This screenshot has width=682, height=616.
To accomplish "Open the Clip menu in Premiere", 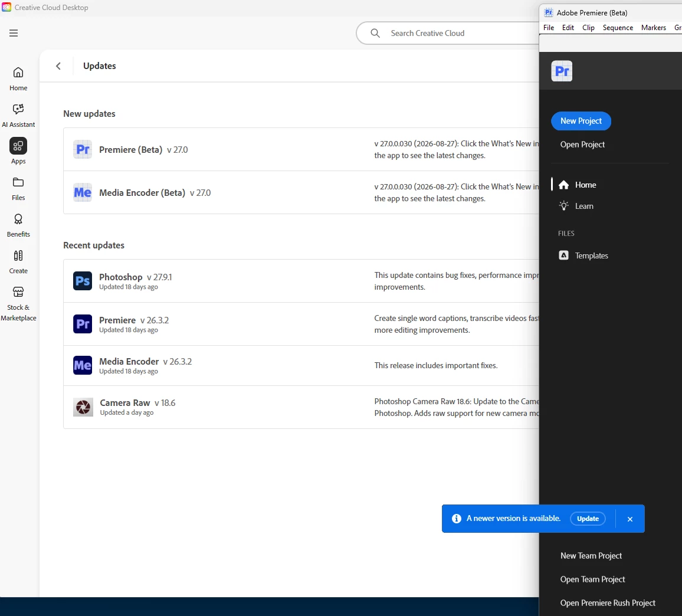I will (x=588, y=27).
